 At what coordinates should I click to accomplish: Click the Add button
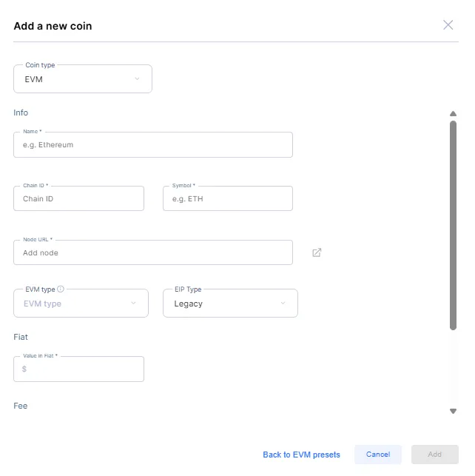434,455
